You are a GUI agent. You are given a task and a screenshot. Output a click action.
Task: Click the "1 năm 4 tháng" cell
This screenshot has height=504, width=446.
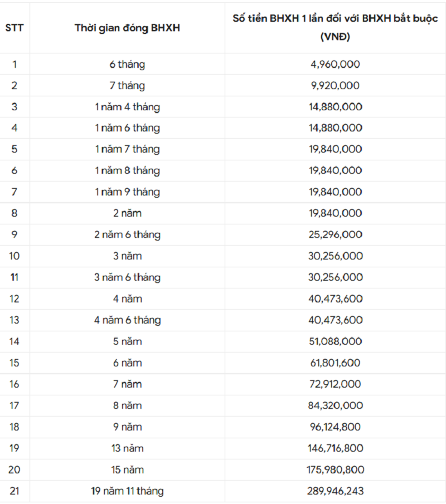click(x=127, y=107)
